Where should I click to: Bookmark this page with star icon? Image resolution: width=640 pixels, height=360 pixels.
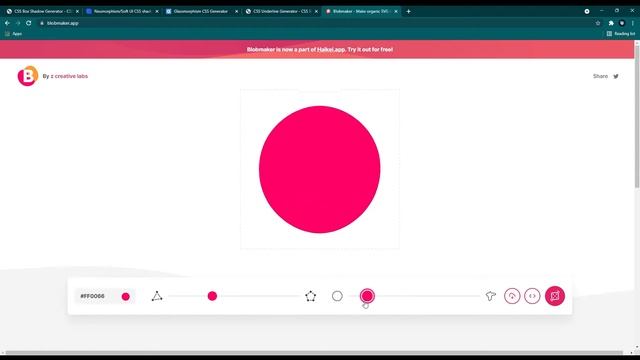[x=598, y=23]
